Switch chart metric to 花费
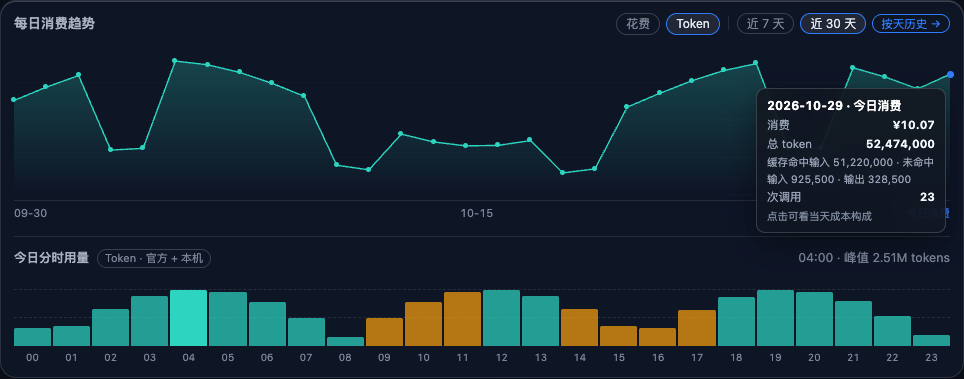964x379 pixels. pos(638,24)
